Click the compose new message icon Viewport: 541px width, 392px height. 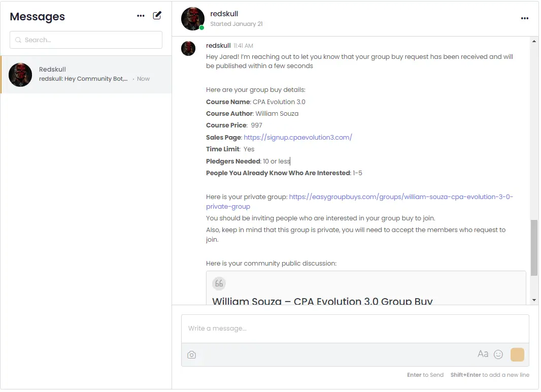tap(157, 16)
